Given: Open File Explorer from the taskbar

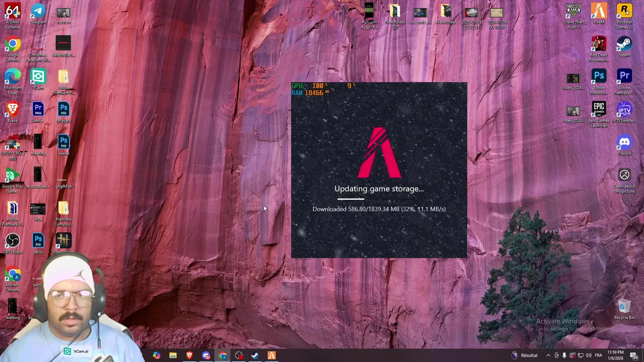Looking at the screenshot, I should [x=173, y=355].
